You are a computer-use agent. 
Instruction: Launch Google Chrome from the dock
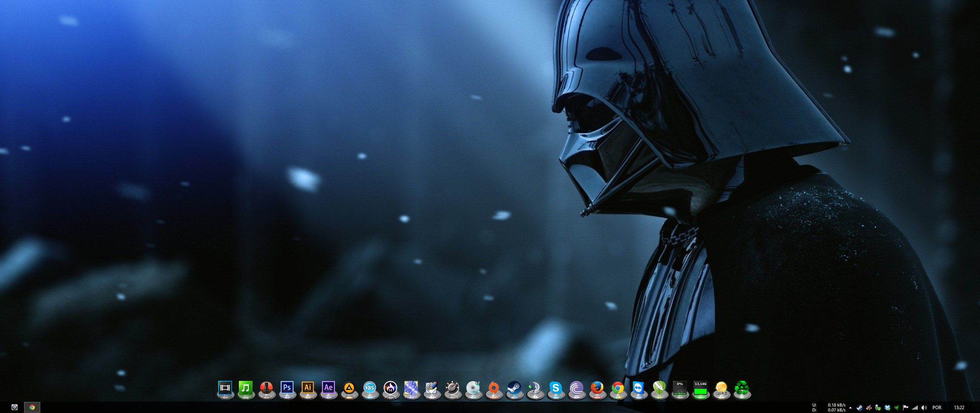point(618,388)
